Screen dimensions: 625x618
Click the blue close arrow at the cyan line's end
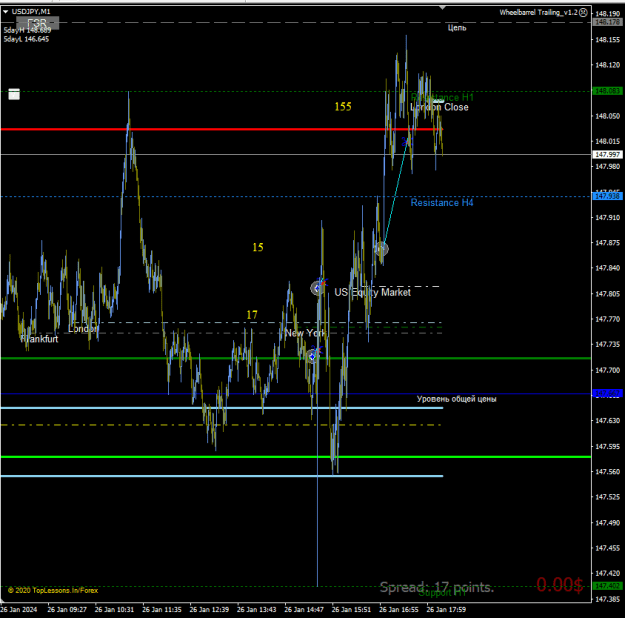[x=405, y=141]
